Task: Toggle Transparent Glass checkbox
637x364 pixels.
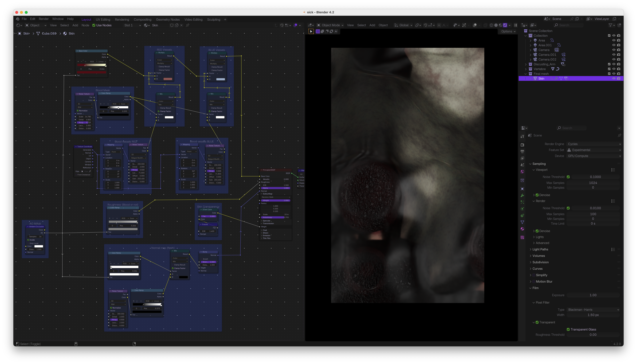Action: coord(568,330)
